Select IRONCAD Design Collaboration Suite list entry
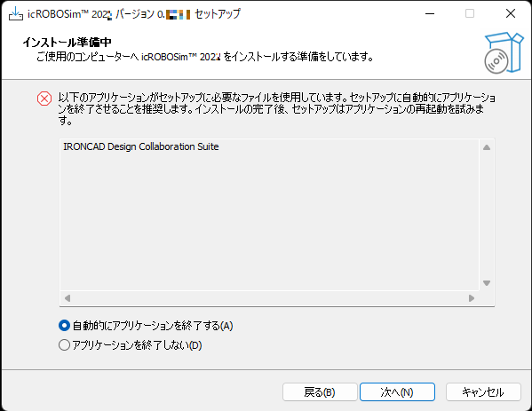 pos(141,146)
